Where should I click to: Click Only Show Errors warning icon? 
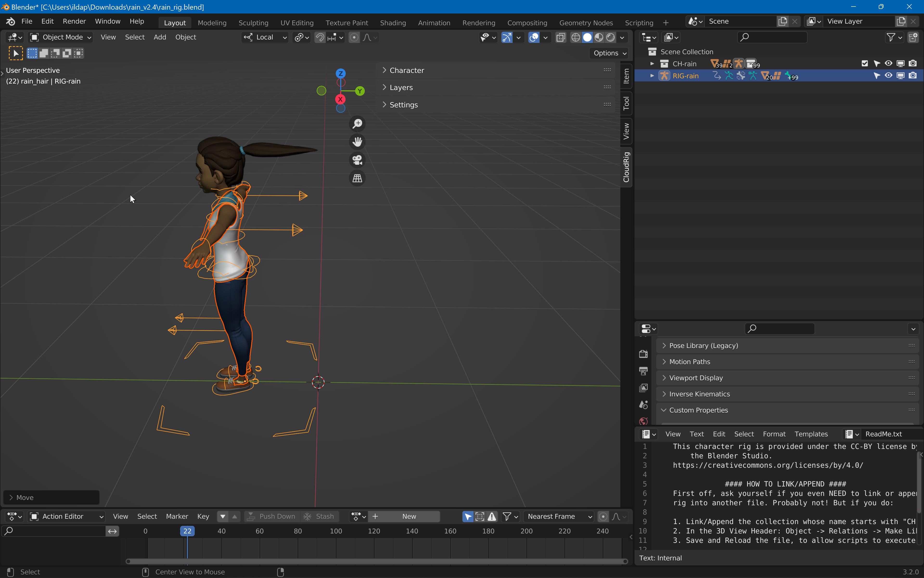point(492,517)
